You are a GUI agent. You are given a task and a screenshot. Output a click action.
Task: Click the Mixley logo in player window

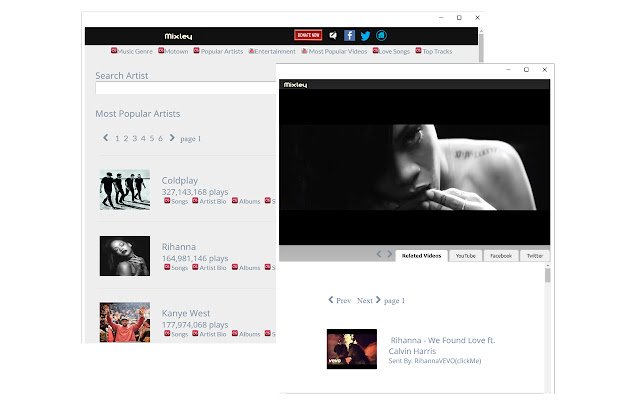pos(295,85)
